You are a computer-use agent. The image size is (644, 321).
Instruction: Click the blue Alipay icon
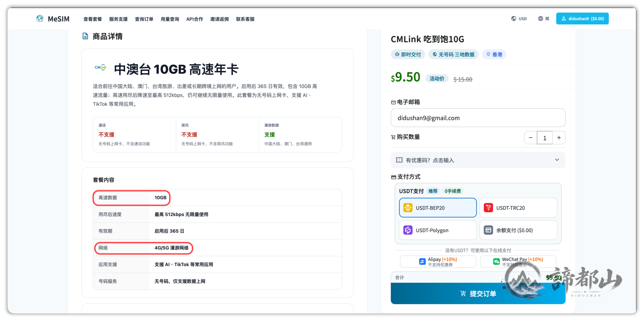[x=422, y=261]
